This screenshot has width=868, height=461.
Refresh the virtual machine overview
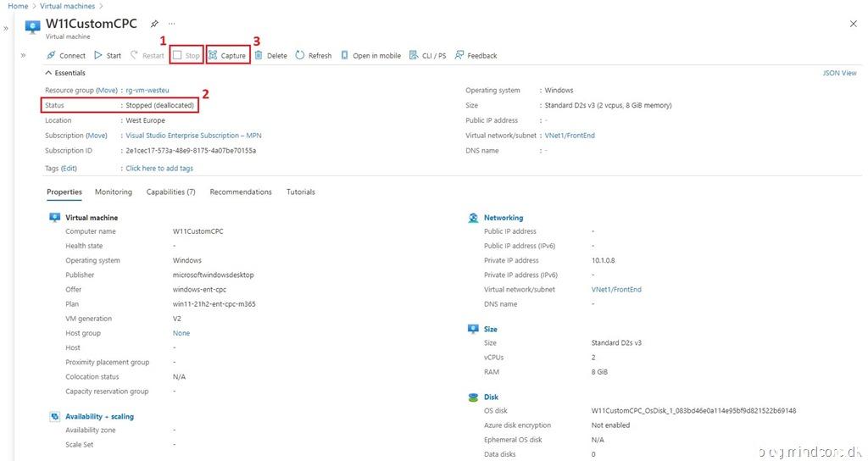(x=314, y=56)
